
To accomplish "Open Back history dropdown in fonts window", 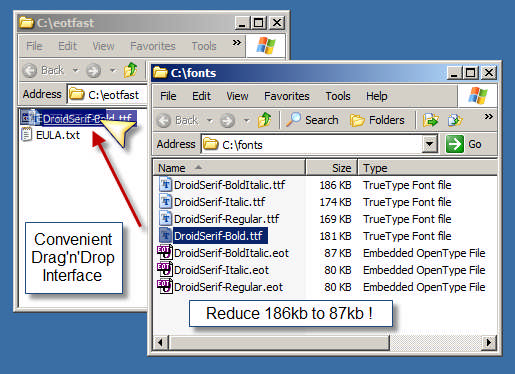I will [x=210, y=120].
